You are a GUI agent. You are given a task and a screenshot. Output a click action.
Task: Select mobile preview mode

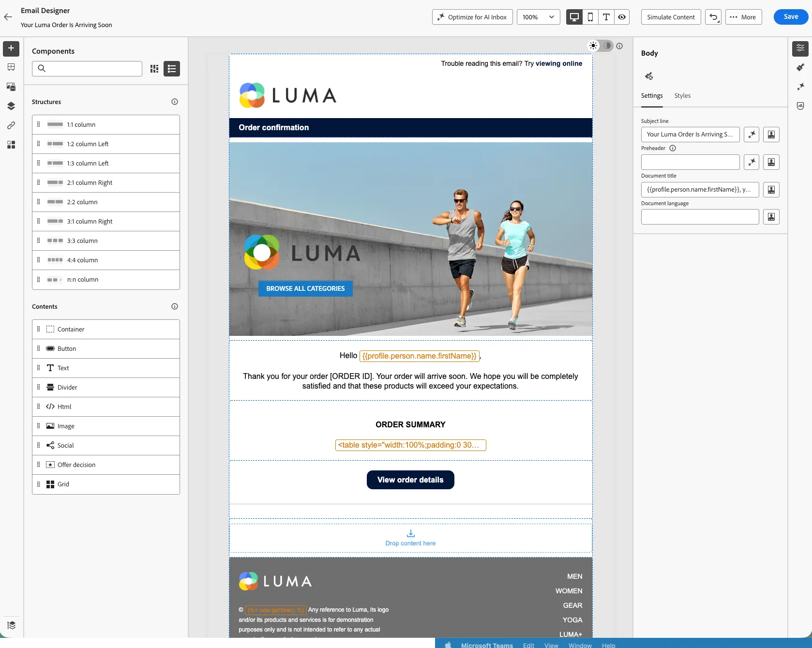pos(590,17)
